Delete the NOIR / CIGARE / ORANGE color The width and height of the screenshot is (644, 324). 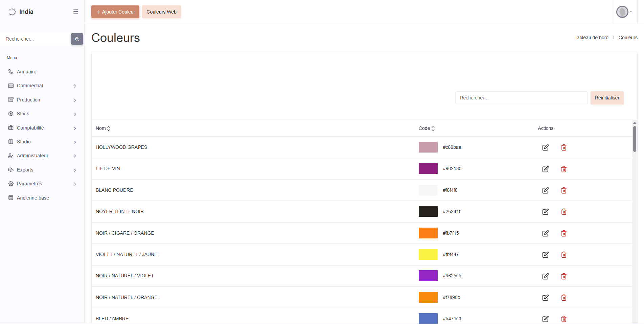pos(564,233)
